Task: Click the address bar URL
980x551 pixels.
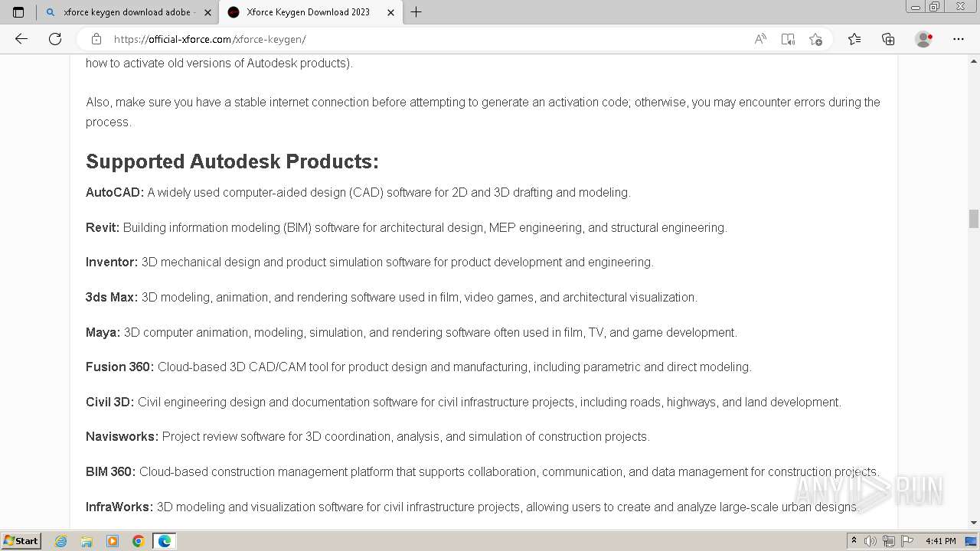Action: point(210,39)
